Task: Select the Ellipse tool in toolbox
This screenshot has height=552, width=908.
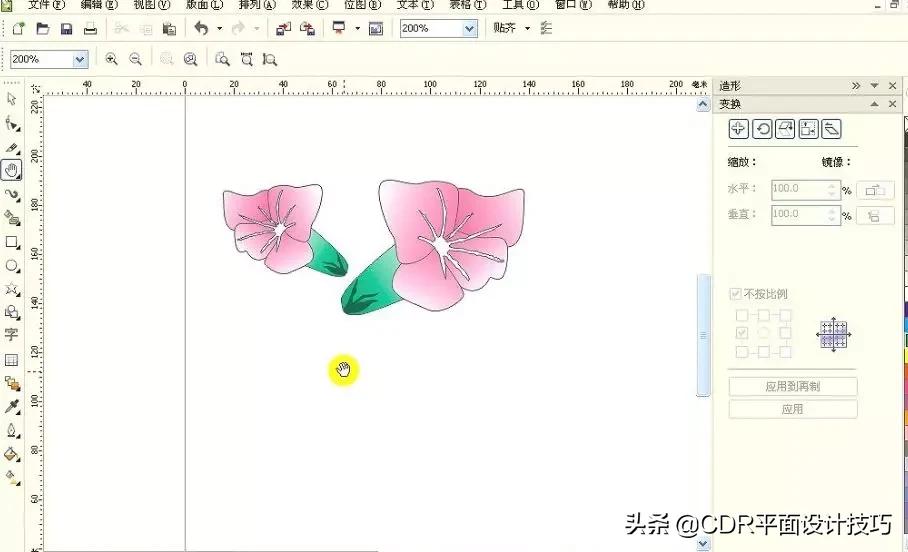Action: point(12,266)
